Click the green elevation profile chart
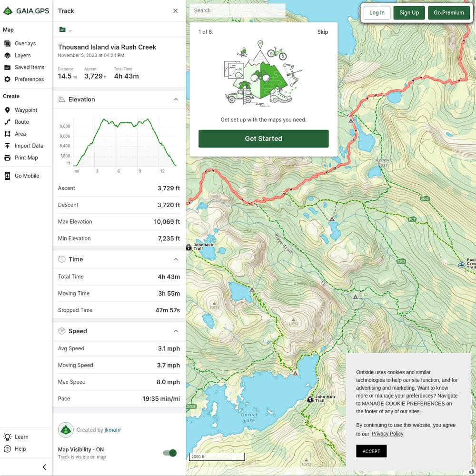Viewport: 476px width, 476px height. pyautogui.click(x=124, y=143)
